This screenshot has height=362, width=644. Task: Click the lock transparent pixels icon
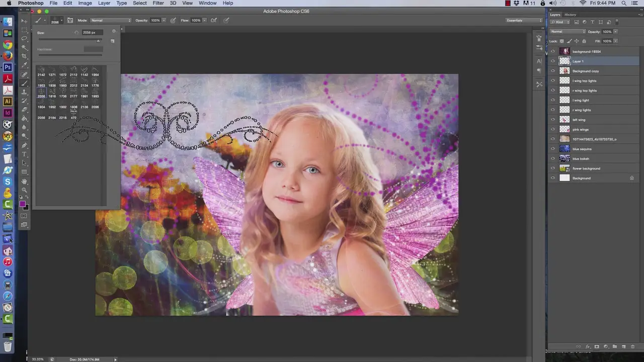tap(562, 41)
